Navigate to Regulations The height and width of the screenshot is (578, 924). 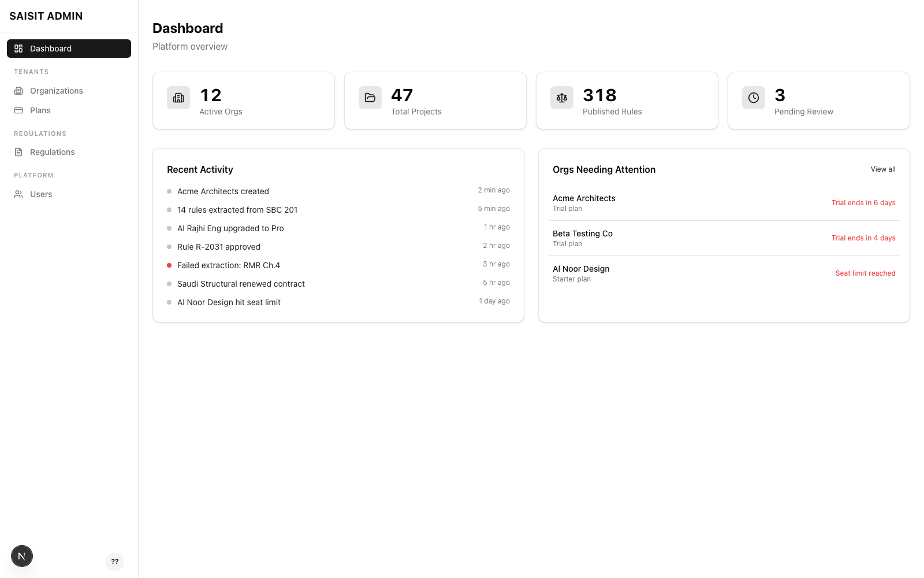tap(69, 152)
